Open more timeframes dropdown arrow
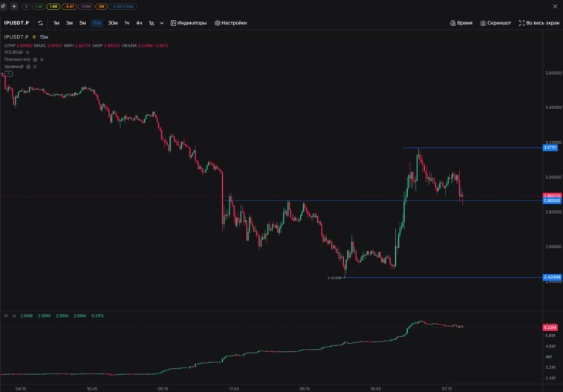Screen dimensions: 563x392 (162, 23)
